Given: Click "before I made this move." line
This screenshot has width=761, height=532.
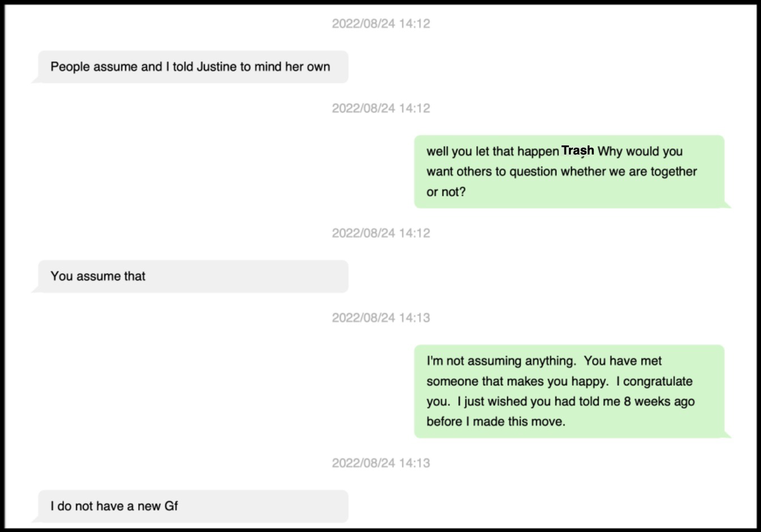Looking at the screenshot, I should tap(496, 422).
